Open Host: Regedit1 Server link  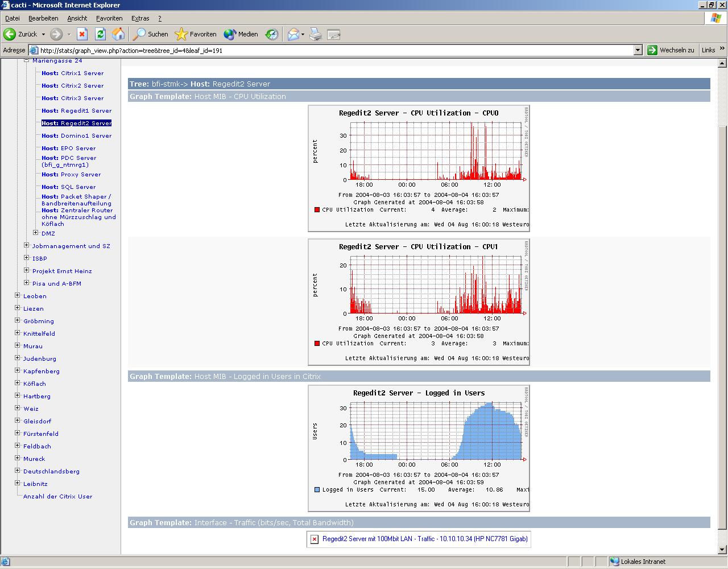point(76,110)
